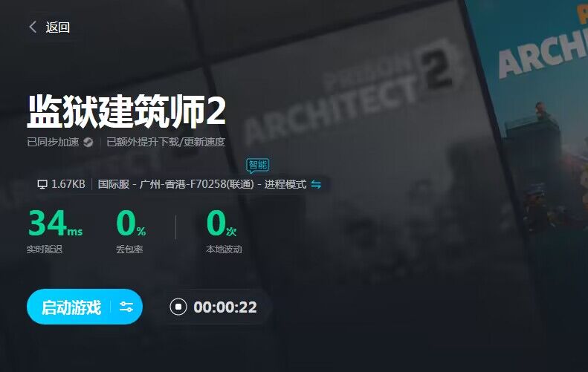Click the 1.67KB traffic data label
588x372 pixels.
[x=68, y=184]
